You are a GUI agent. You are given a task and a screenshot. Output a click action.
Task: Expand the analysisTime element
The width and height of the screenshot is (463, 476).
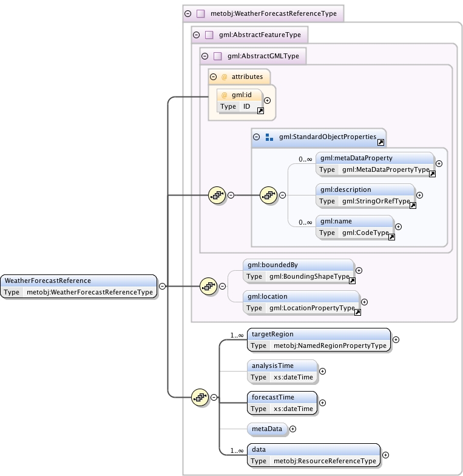323,372
